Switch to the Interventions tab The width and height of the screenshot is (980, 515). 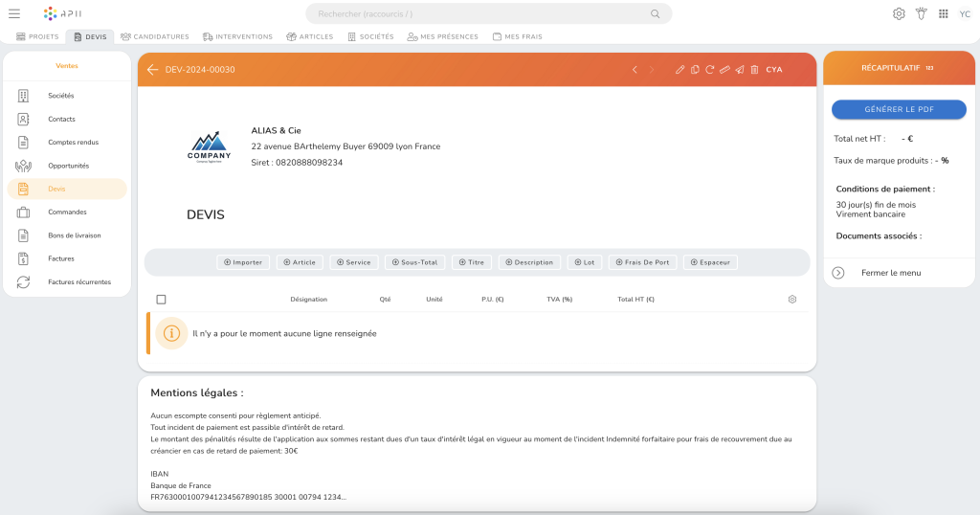tap(237, 36)
